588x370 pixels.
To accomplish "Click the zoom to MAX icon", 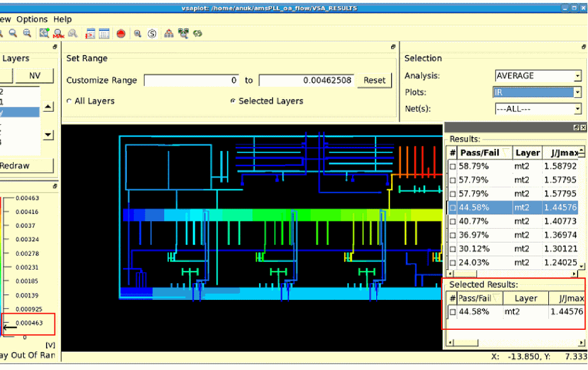I will (x=58, y=34).
